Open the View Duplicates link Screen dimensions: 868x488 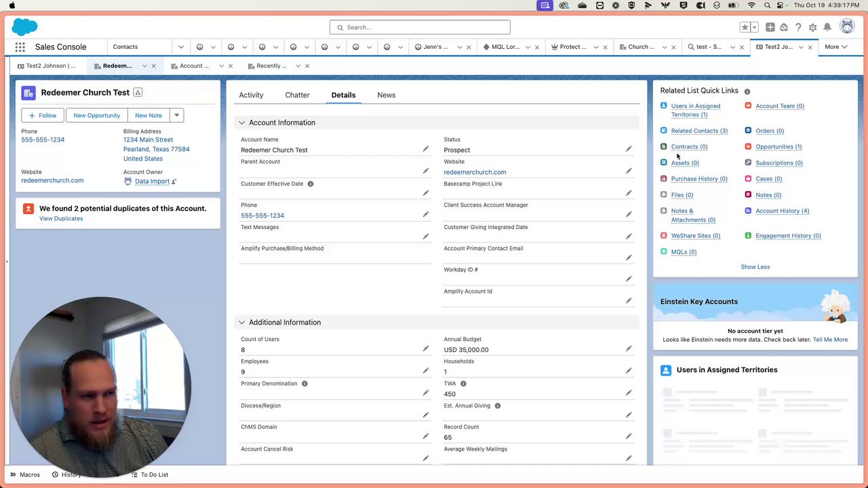coord(61,218)
